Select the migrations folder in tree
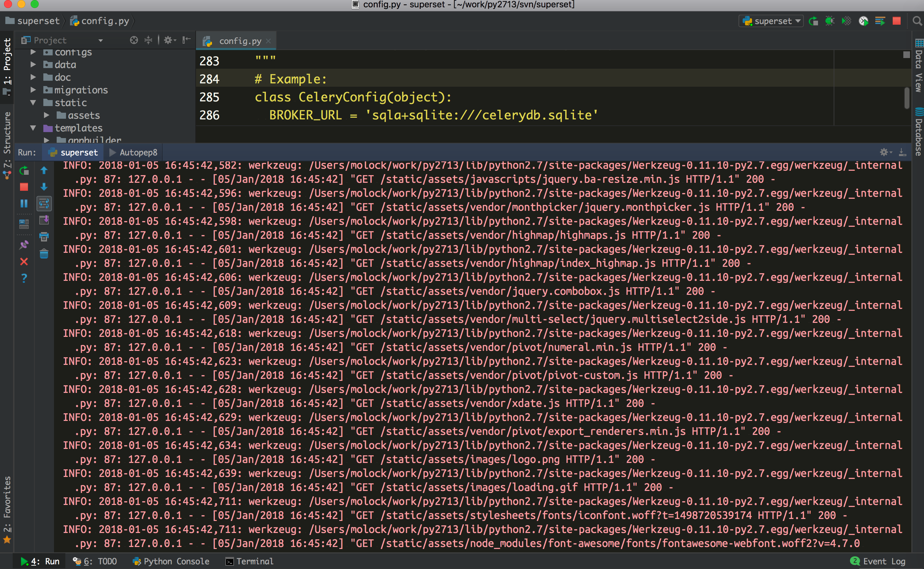The height and width of the screenshot is (569, 924). pyautogui.click(x=81, y=90)
